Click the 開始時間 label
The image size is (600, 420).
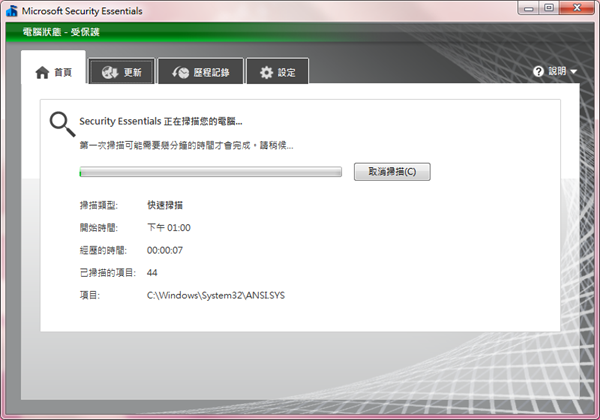[x=99, y=228]
